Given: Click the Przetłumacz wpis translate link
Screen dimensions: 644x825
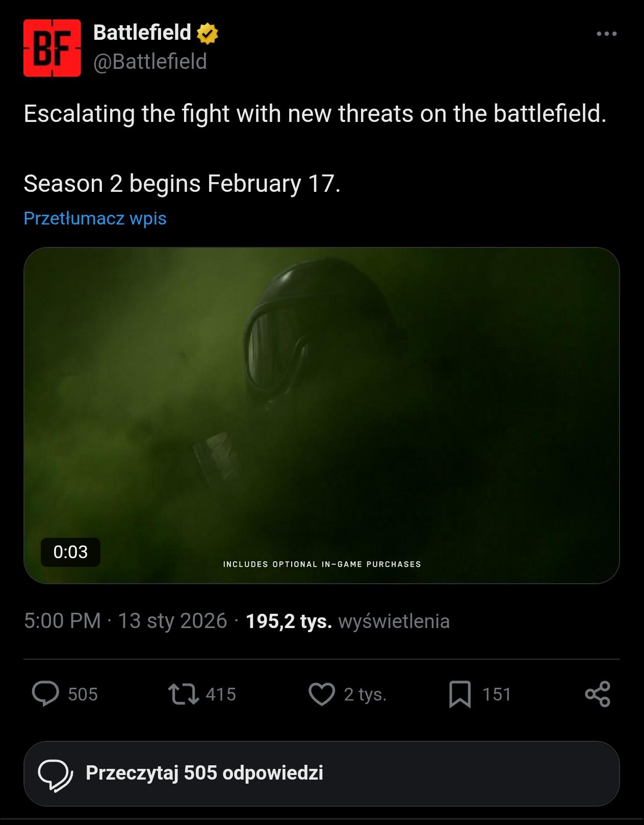Looking at the screenshot, I should pos(95,218).
